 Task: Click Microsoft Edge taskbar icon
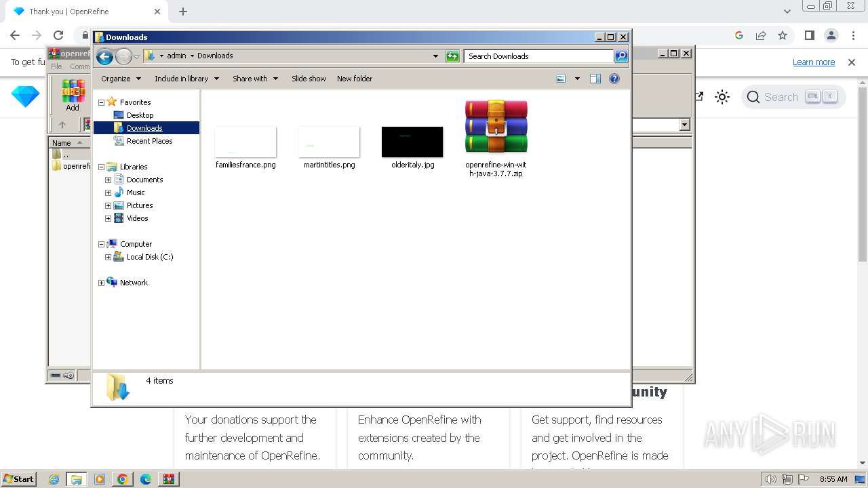145,479
